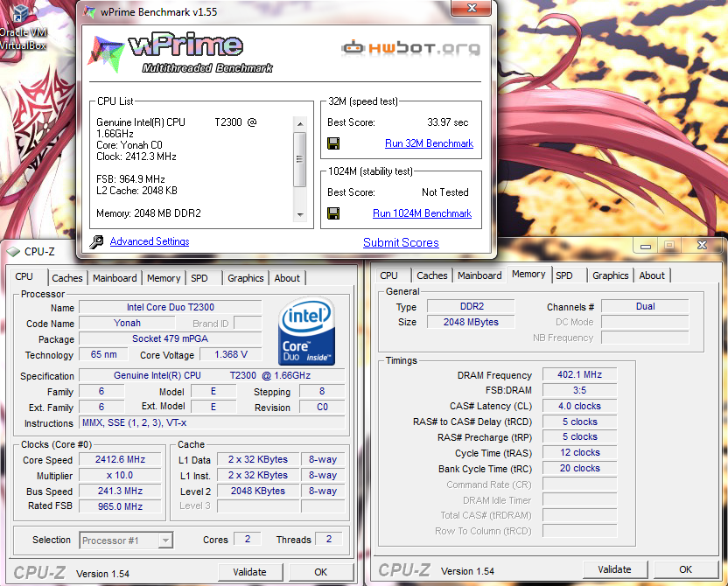Click the Code Name field Yonah
This screenshot has width=728, height=586.
[127, 323]
